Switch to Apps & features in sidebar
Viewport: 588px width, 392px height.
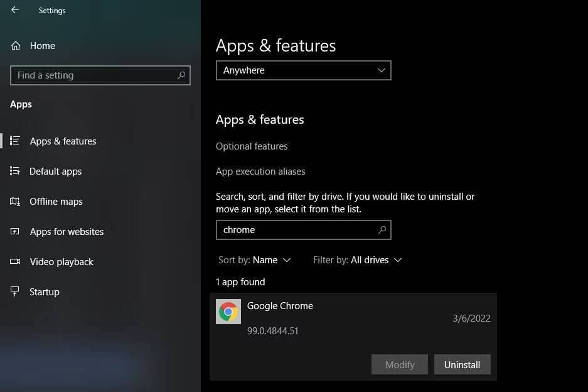click(x=63, y=141)
